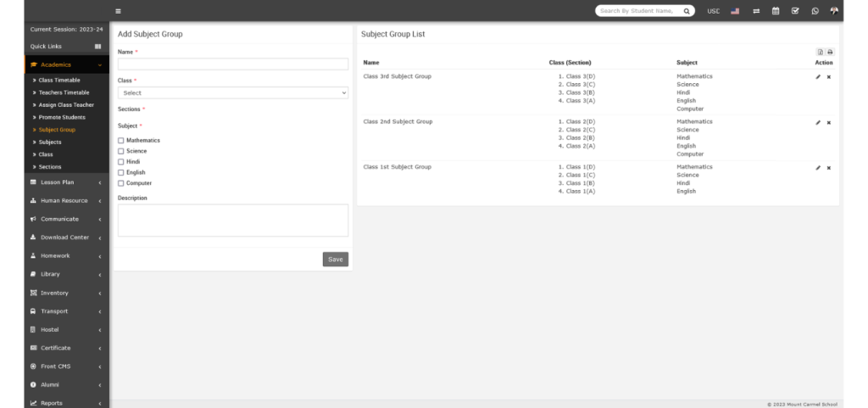Open Class Timetable in the sidebar

click(59, 80)
